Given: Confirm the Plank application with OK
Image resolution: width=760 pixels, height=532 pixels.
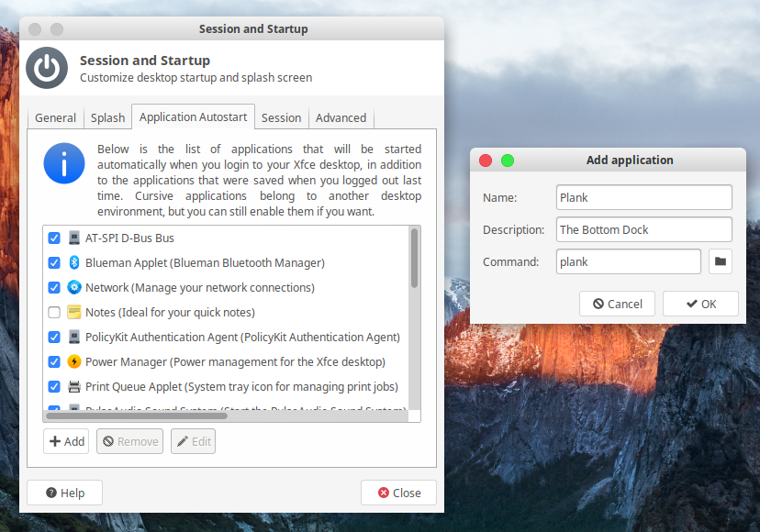Looking at the screenshot, I should pyautogui.click(x=700, y=303).
